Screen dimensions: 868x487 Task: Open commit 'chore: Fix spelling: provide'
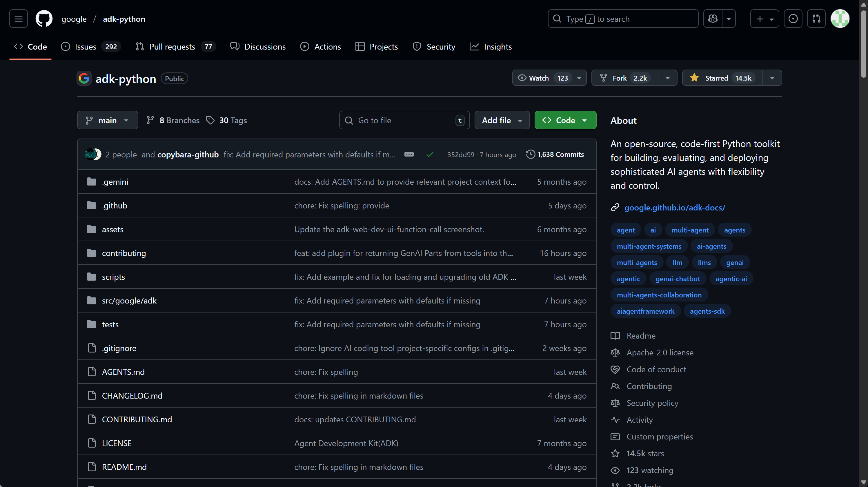click(342, 206)
